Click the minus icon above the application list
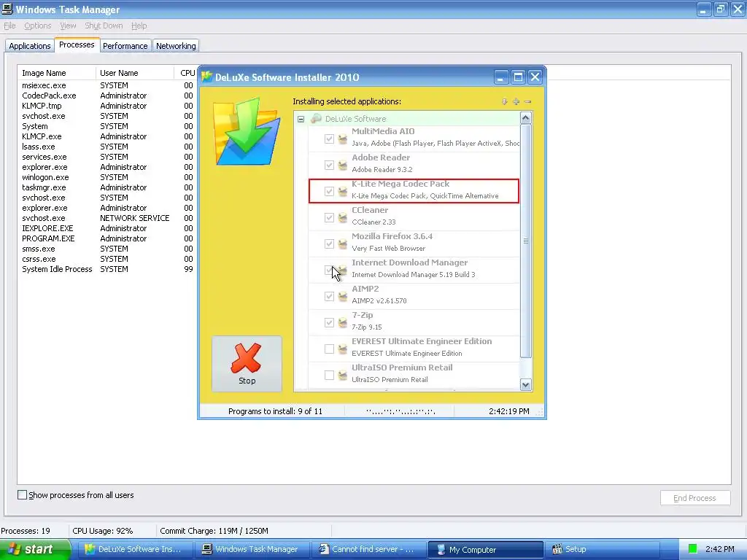The image size is (747, 560). point(527,101)
